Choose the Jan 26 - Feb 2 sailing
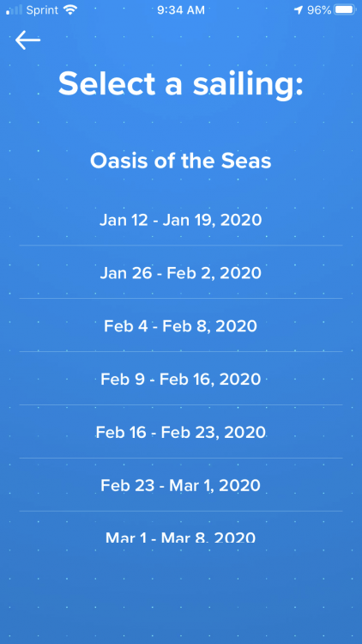 [x=181, y=273]
